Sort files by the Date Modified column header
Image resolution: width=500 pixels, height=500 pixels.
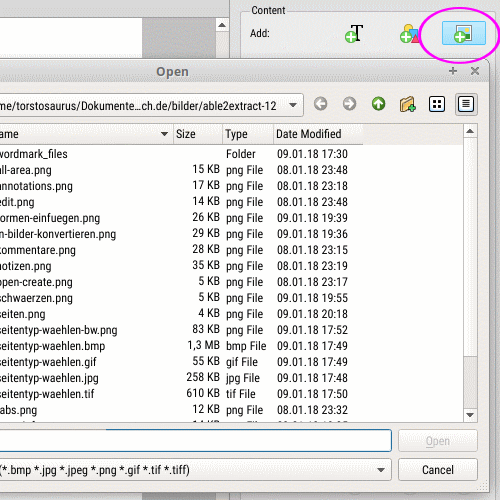coord(318,134)
